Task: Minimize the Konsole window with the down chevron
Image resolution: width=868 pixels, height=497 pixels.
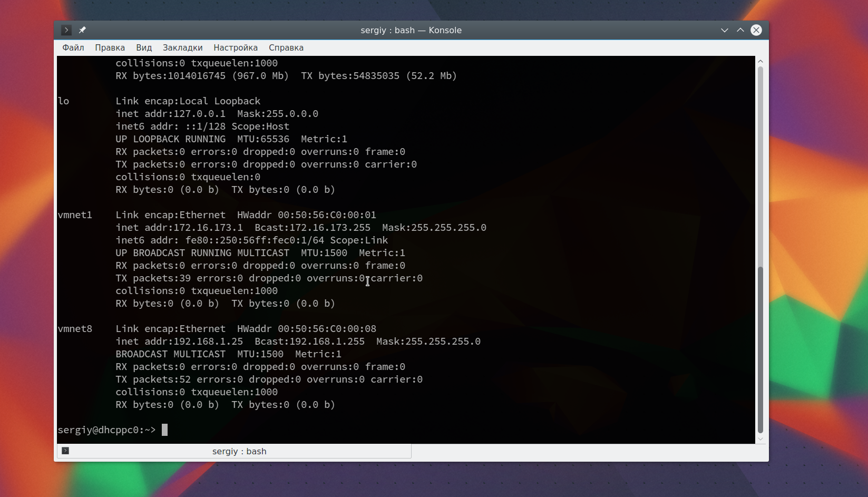Action: point(725,30)
